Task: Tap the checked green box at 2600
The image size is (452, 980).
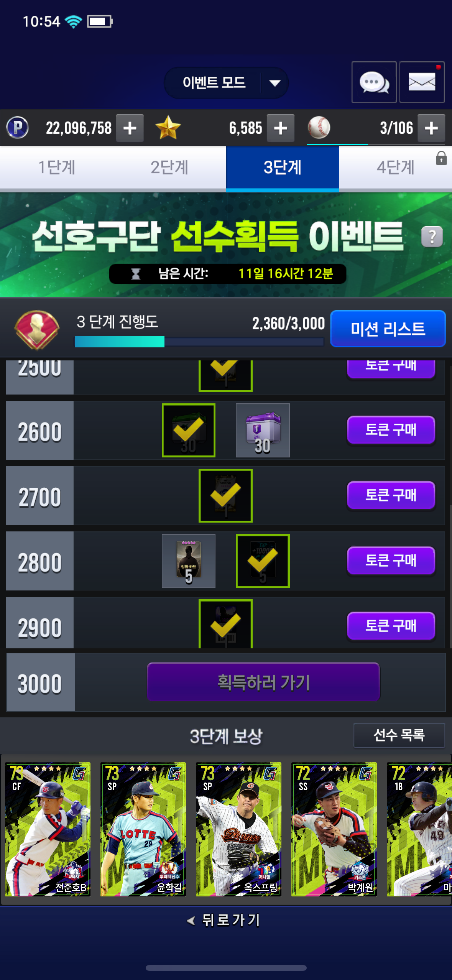Action: pos(189,430)
